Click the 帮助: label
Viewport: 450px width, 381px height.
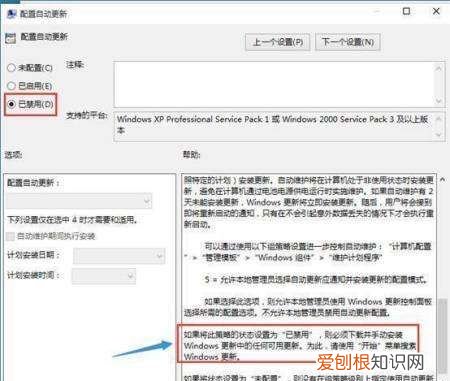coord(191,155)
